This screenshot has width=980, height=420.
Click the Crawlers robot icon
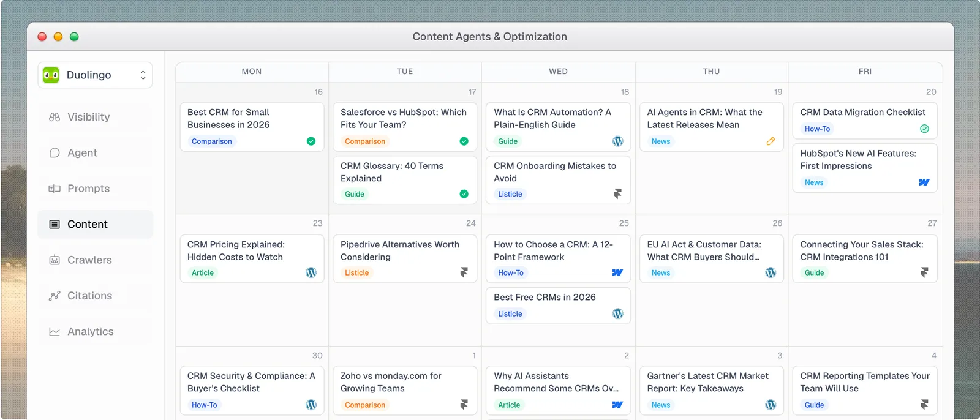click(x=55, y=260)
